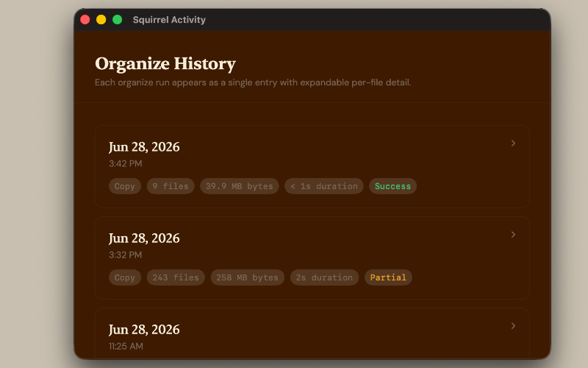Select the '3:42 PM' timestamp text
This screenshot has height=368, width=588.
pyautogui.click(x=126, y=163)
